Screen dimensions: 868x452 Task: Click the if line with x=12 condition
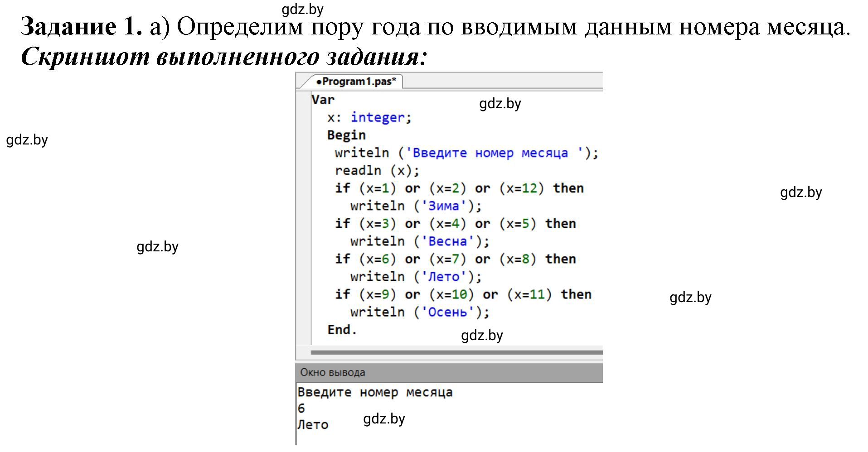459,188
